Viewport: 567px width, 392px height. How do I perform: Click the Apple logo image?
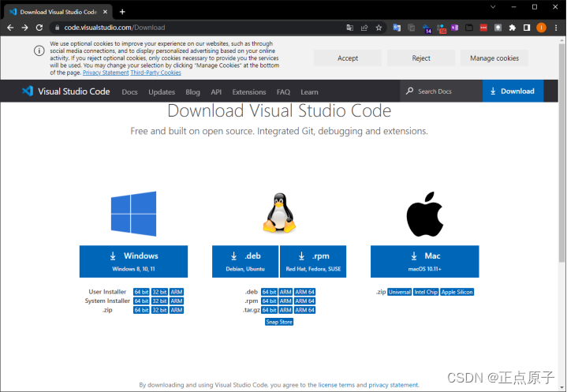425,214
